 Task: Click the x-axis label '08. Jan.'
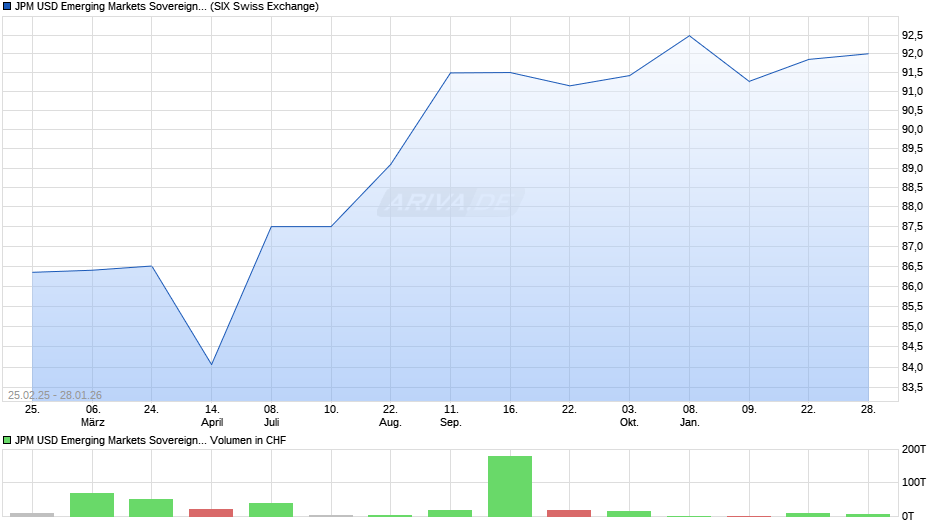[x=689, y=416]
